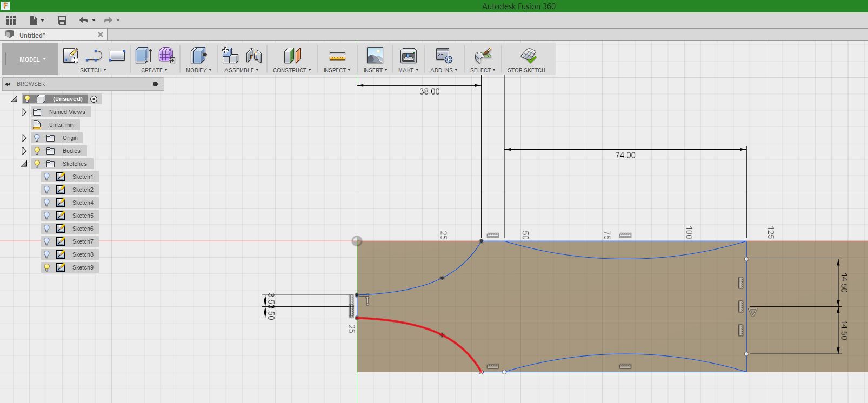This screenshot has height=403, width=868.
Task: Select the Press Pull modify icon
Action: click(198, 55)
